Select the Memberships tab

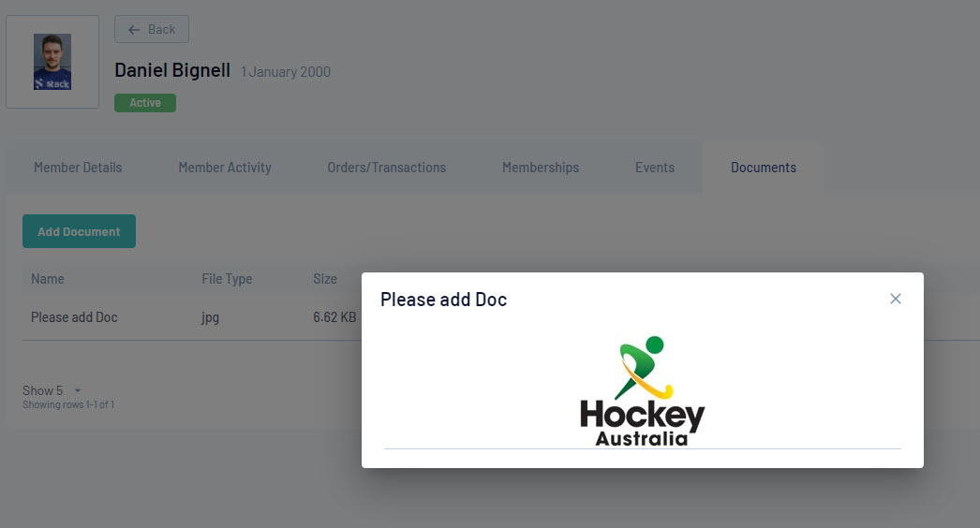541,168
